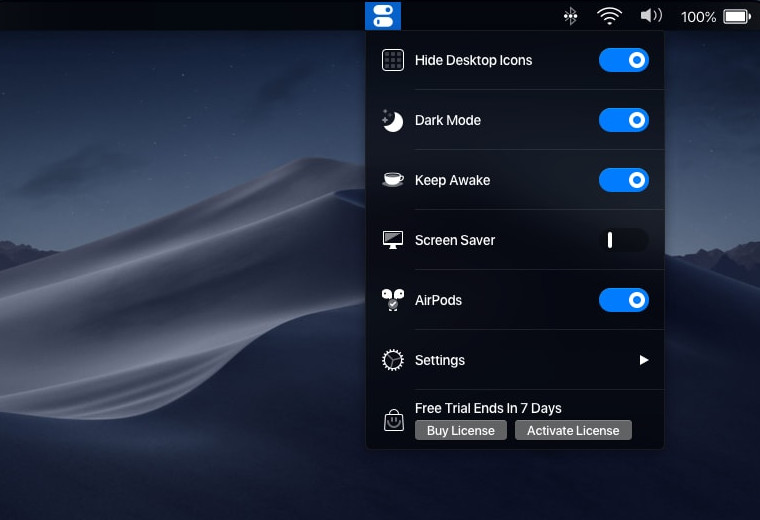Click the shopping bag license icon
The width and height of the screenshot is (760, 520).
394,420
